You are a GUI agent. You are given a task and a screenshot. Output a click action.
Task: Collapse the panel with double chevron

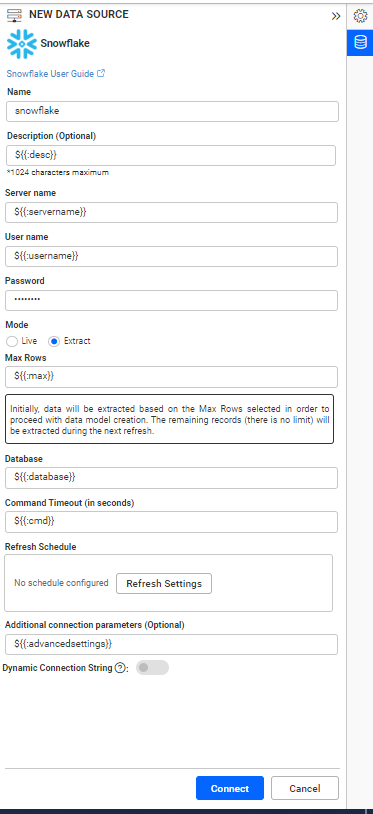click(336, 16)
